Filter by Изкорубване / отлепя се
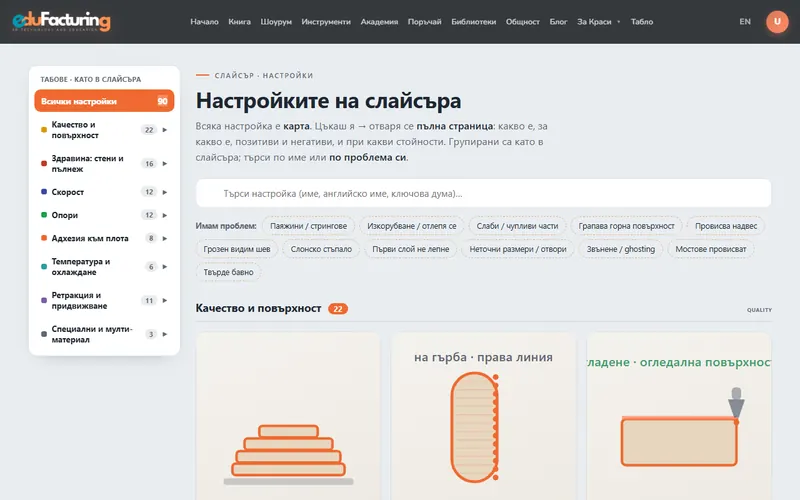The image size is (800, 500). tap(412, 226)
